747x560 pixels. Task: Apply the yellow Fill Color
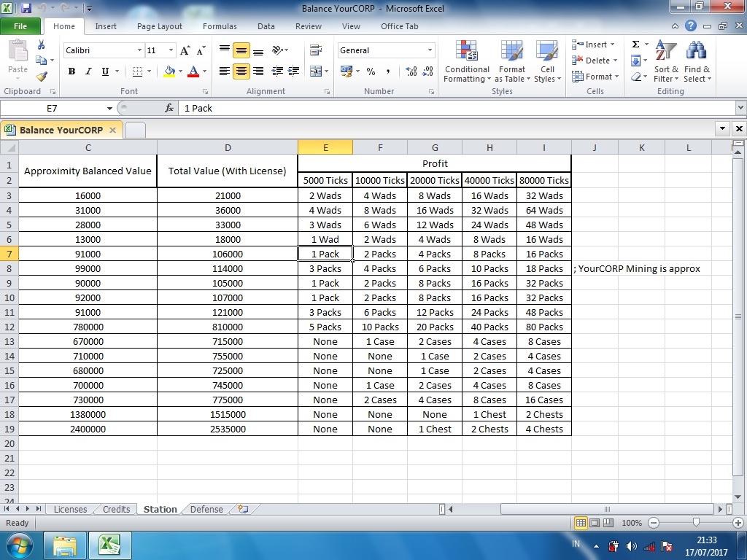coord(169,71)
